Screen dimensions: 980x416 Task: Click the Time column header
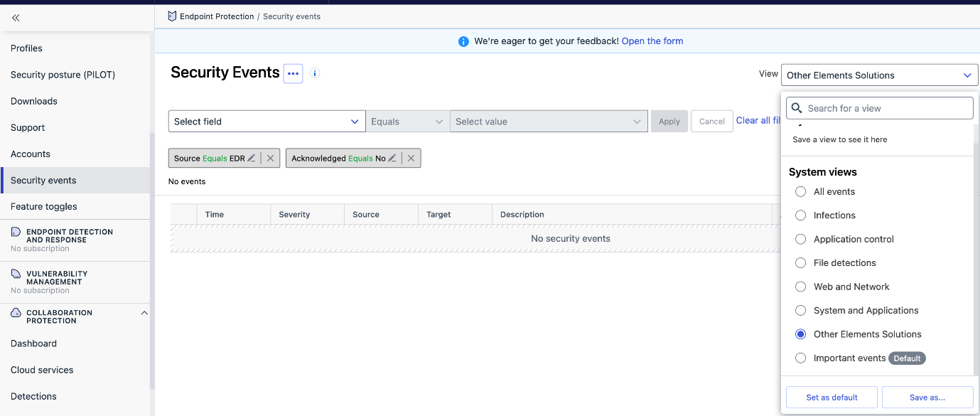tap(233, 214)
